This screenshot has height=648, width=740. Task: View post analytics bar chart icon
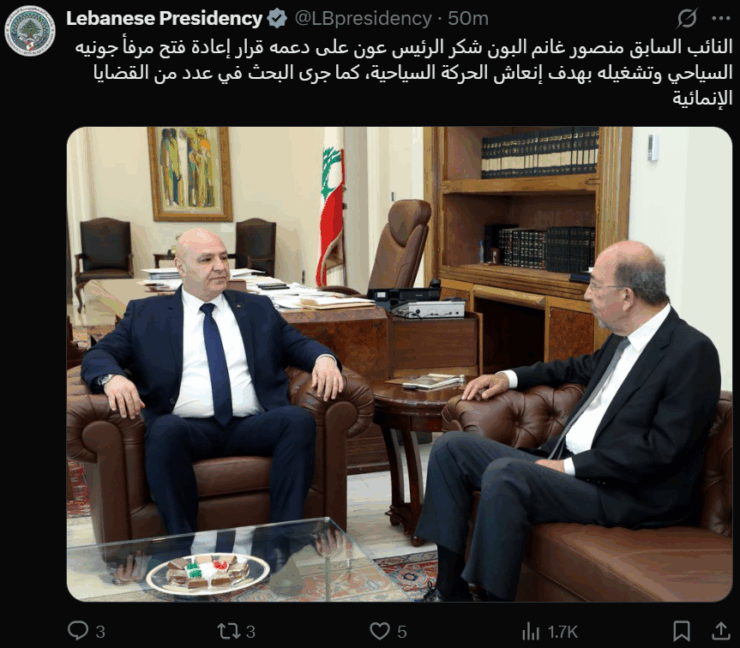(x=530, y=631)
